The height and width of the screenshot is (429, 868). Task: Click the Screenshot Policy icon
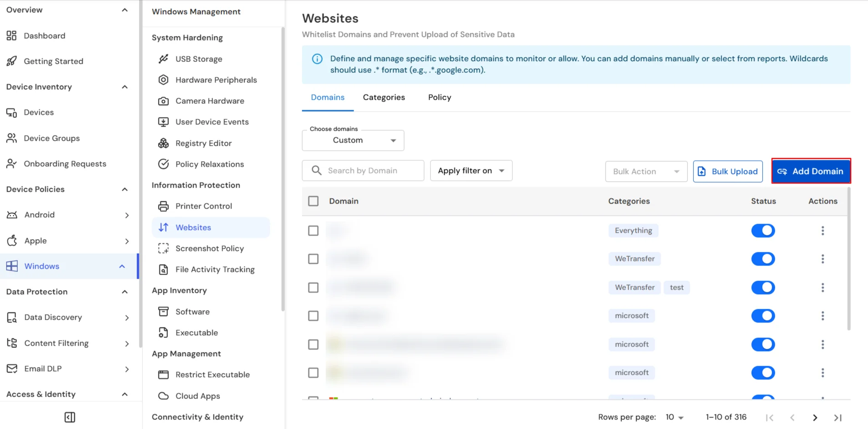[163, 249]
